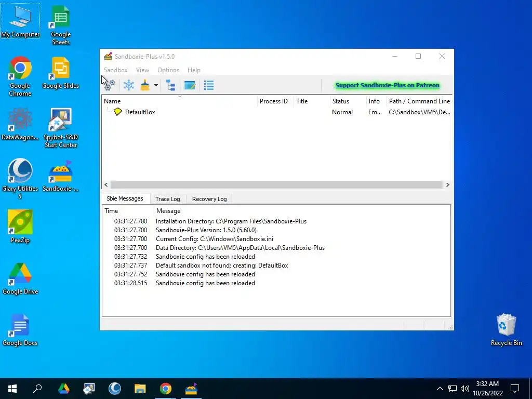Click the horizontal scrollbar right arrow

click(x=447, y=184)
